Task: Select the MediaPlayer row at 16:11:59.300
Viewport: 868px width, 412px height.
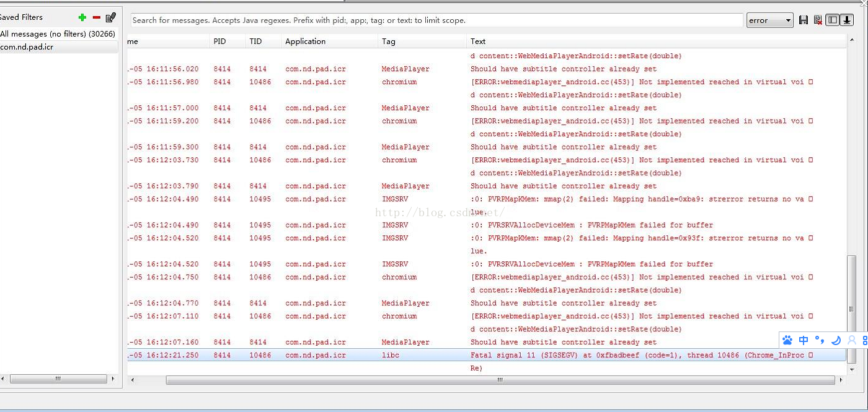Action: point(487,147)
